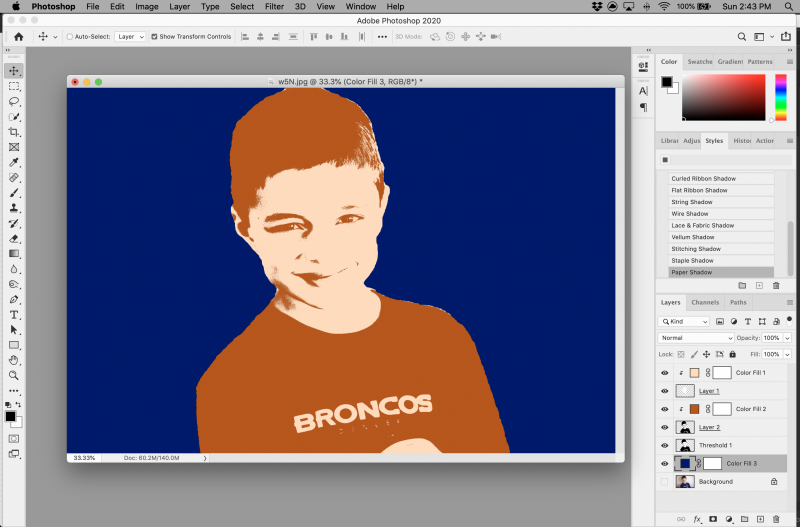Switch to the Paths tab

tap(738, 303)
